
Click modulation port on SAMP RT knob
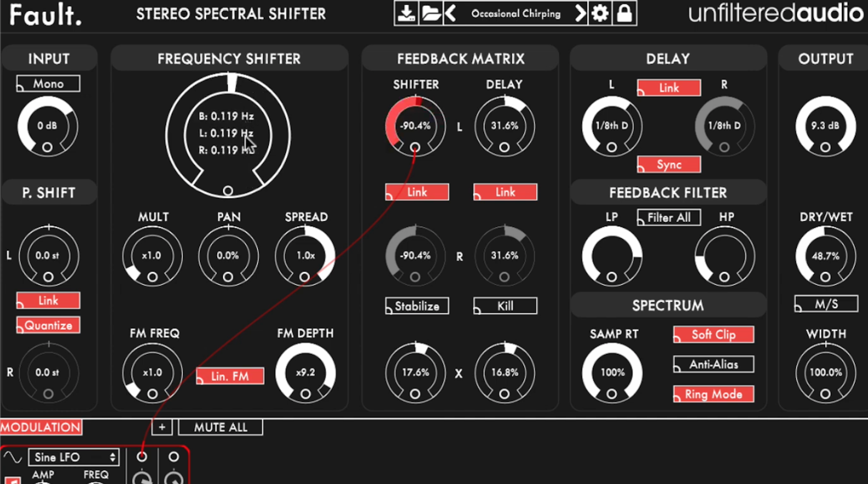(x=612, y=394)
